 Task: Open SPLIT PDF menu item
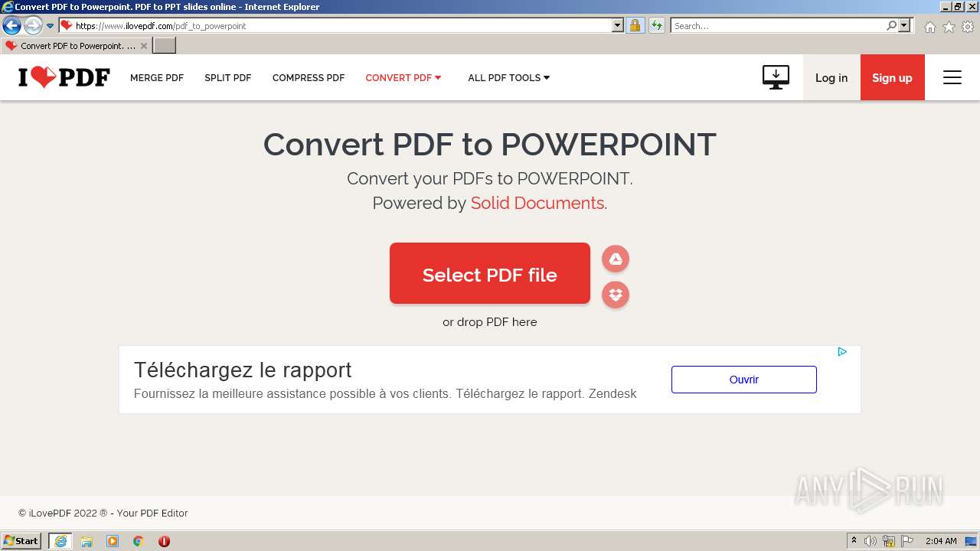pyautogui.click(x=228, y=77)
